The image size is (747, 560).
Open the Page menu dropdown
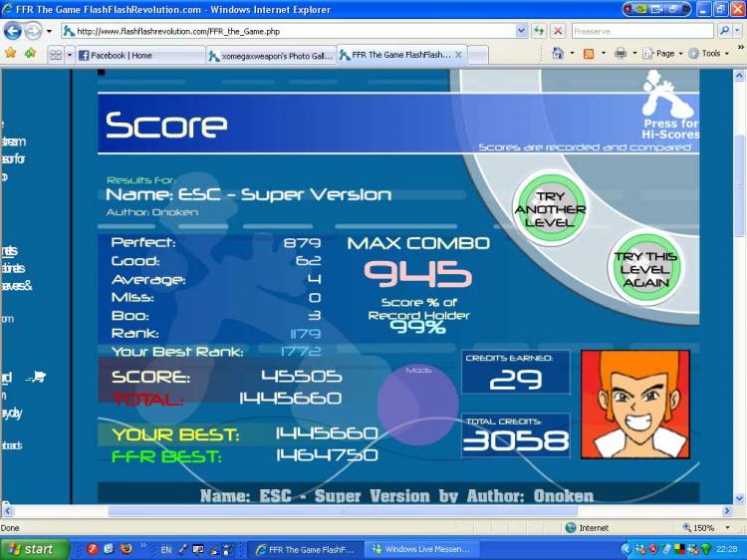tap(662, 54)
